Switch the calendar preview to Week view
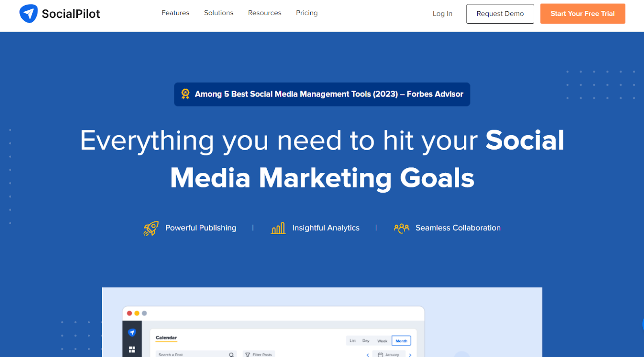This screenshot has width=644, height=357. click(x=382, y=341)
